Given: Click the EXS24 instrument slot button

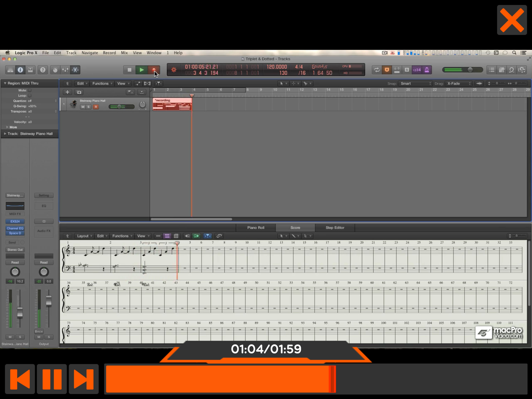Looking at the screenshot, I should tap(15, 221).
